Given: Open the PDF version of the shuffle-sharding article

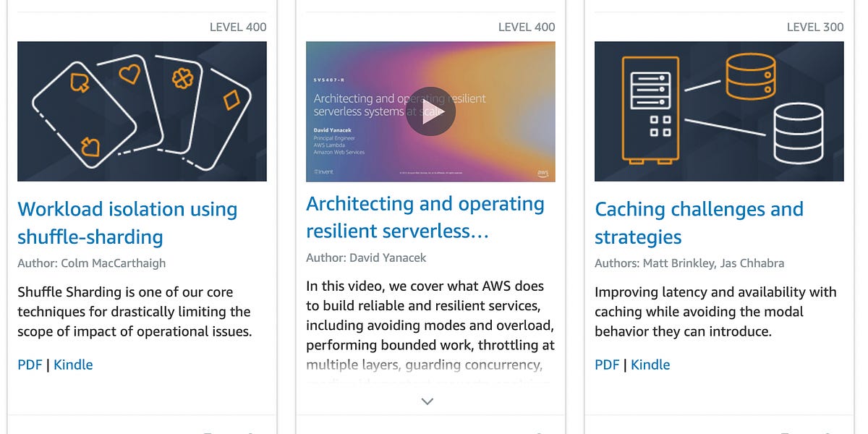Looking at the screenshot, I should click(x=30, y=365).
